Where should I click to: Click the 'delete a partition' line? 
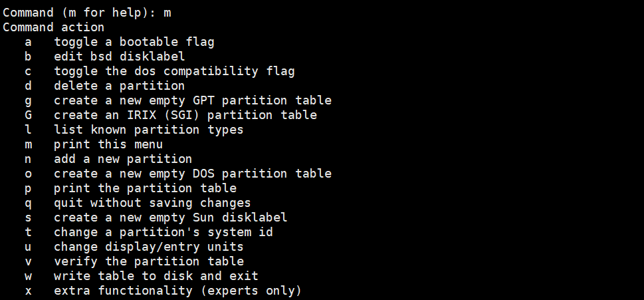(x=119, y=86)
